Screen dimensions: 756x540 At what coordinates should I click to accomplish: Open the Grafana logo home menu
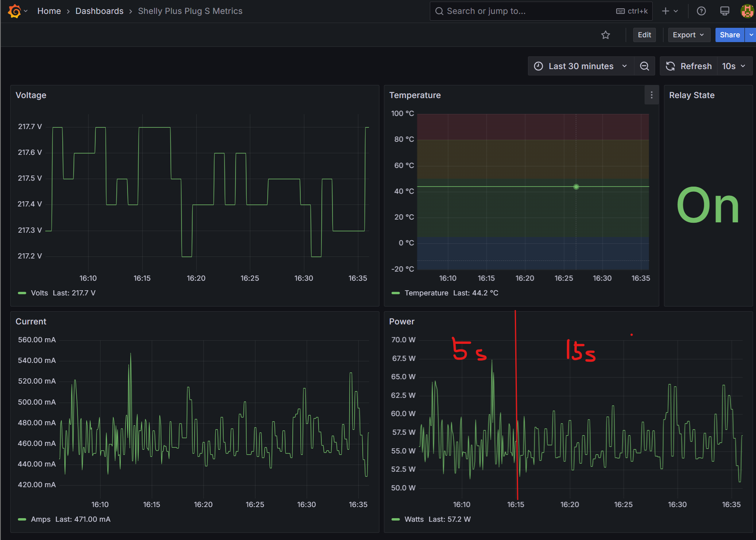(14, 11)
